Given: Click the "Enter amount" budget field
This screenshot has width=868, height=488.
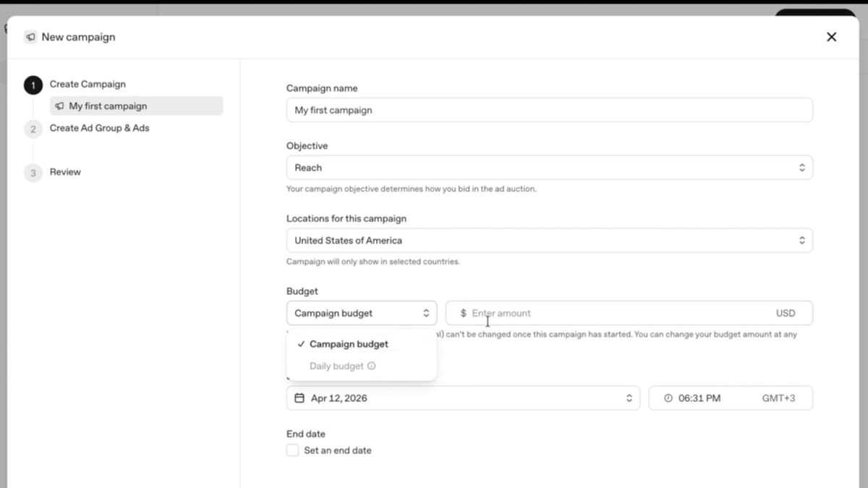Looking at the screenshot, I should [629, 312].
